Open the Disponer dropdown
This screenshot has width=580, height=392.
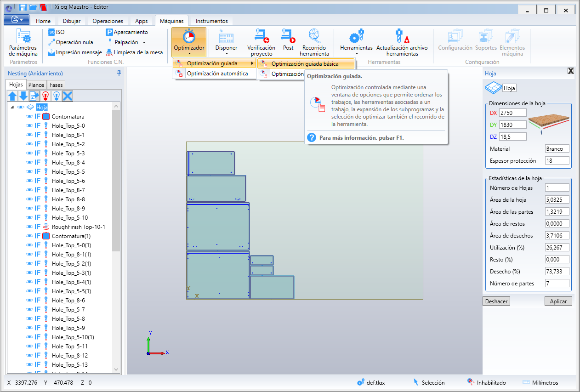226,43
